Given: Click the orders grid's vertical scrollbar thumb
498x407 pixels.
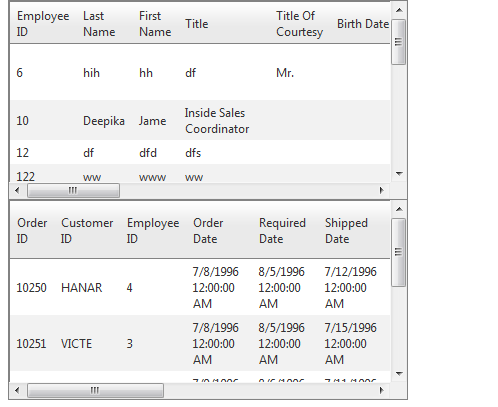Looking at the screenshot, I should [399, 252].
